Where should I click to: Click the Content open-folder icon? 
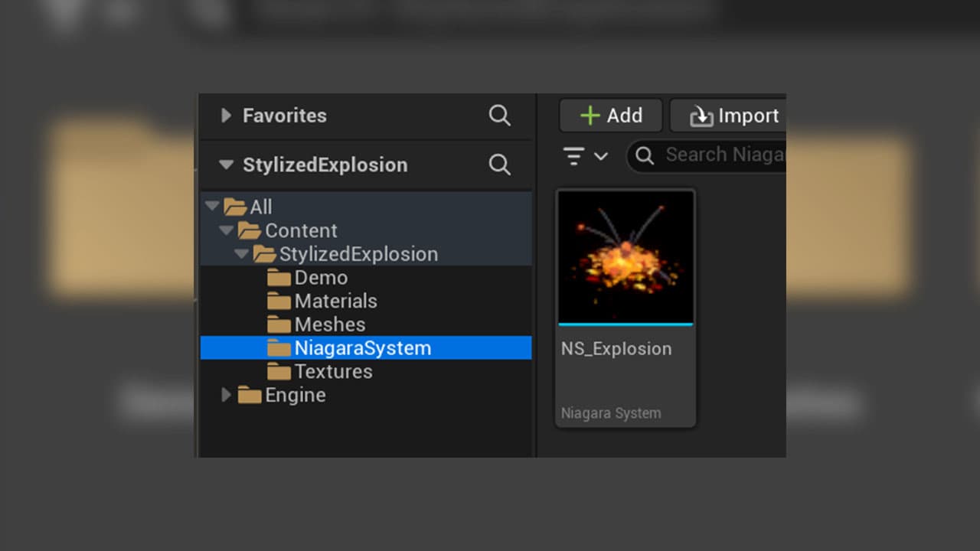click(x=250, y=230)
